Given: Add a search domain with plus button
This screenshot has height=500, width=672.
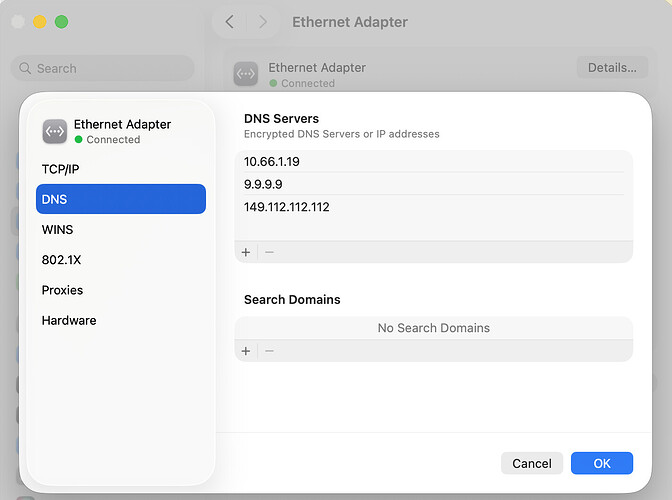Looking at the screenshot, I should 246,351.
